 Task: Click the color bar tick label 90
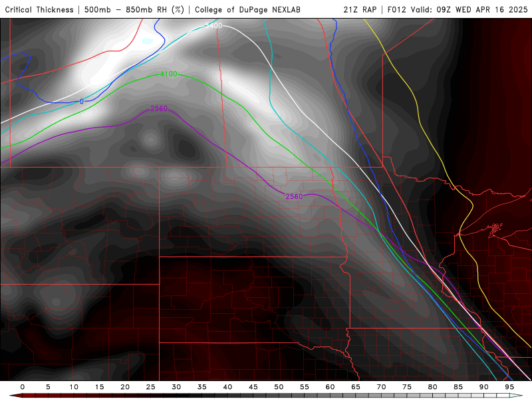coord(483,387)
